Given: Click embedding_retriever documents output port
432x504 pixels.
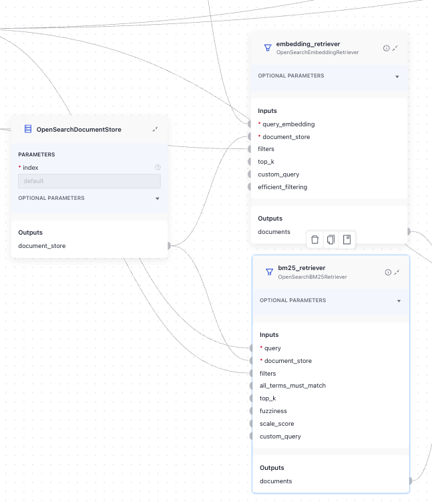Looking at the screenshot, I should point(409,231).
